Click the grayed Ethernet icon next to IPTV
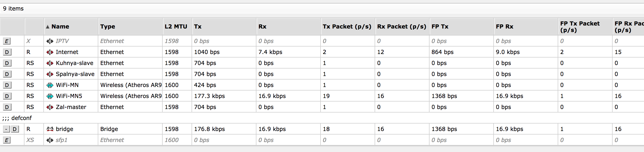This screenshot has height=152, width=644. point(50,41)
